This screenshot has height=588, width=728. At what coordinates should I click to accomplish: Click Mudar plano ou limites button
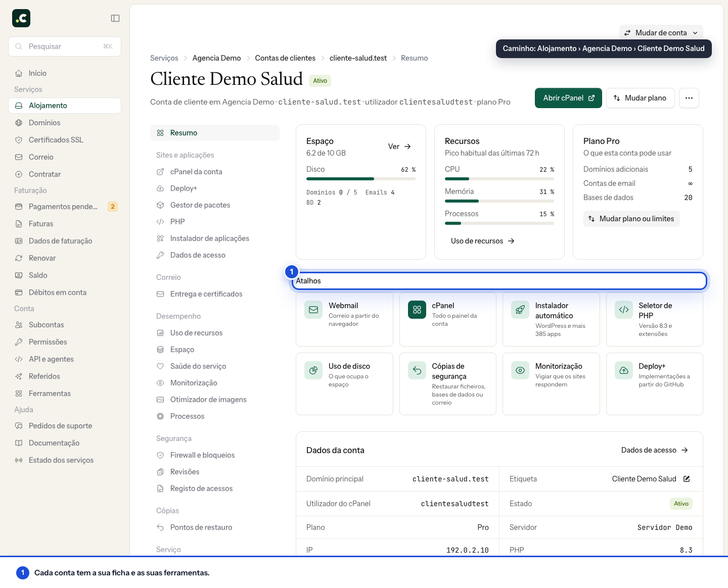[x=631, y=219]
